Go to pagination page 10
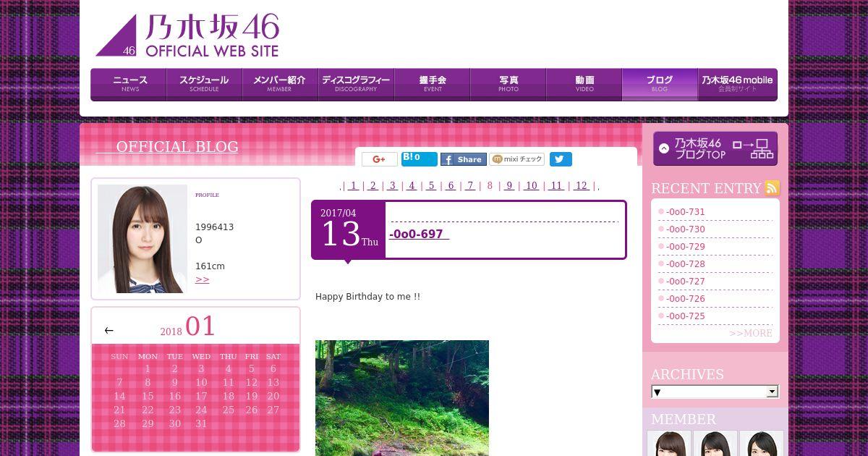 click(532, 185)
